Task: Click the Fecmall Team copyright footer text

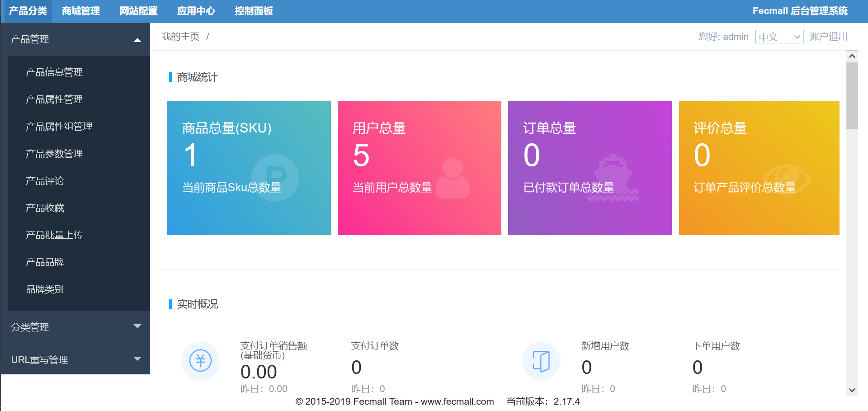Action: (395, 402)
